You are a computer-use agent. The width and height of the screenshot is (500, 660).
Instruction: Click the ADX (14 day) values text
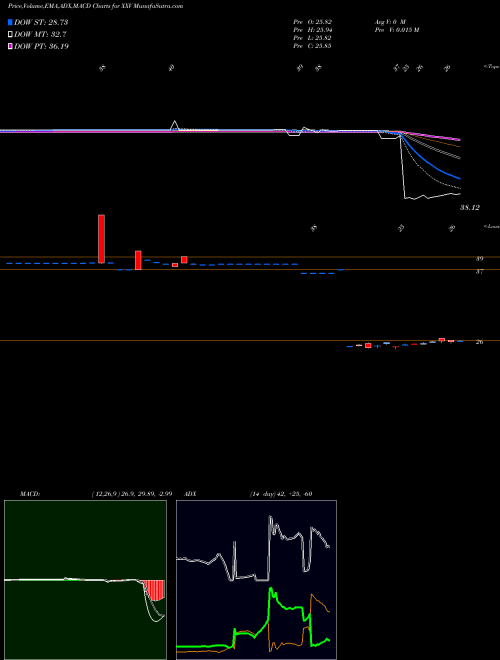(x=281, y=494)
